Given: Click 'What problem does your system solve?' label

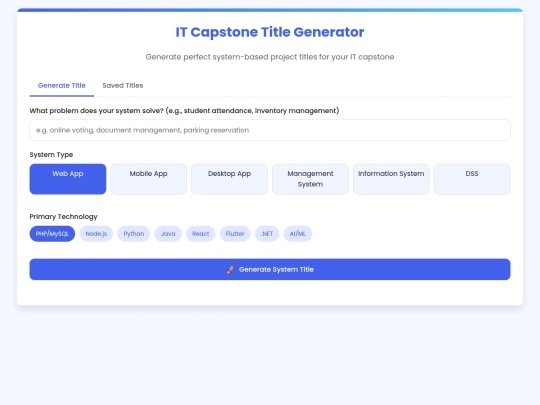Looking at the screenshot, I should 184,111.
